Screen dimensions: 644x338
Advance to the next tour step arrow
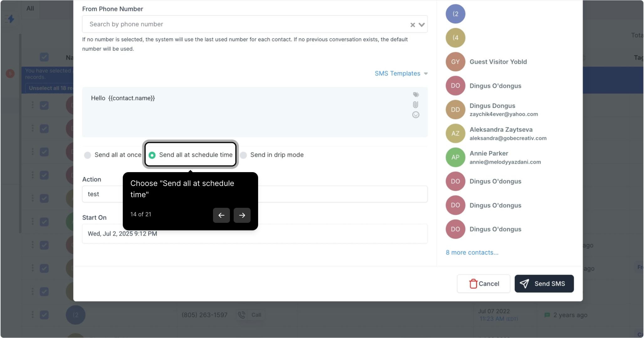pyautogui.click(x=242, y=215)
